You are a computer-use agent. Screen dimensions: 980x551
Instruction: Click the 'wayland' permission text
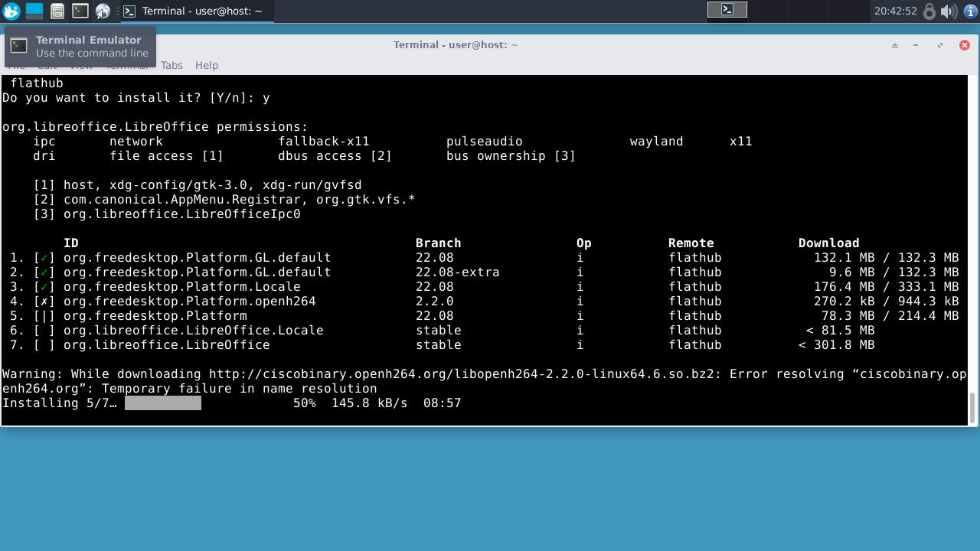[657, 142]
